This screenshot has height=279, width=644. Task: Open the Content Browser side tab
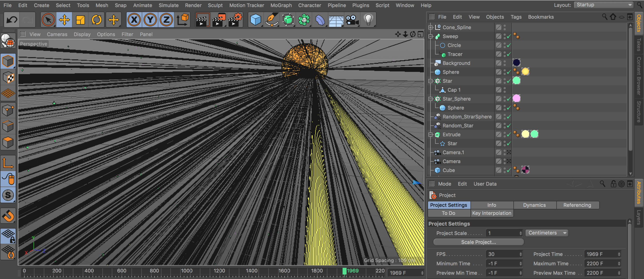click(x=639, y=76)
